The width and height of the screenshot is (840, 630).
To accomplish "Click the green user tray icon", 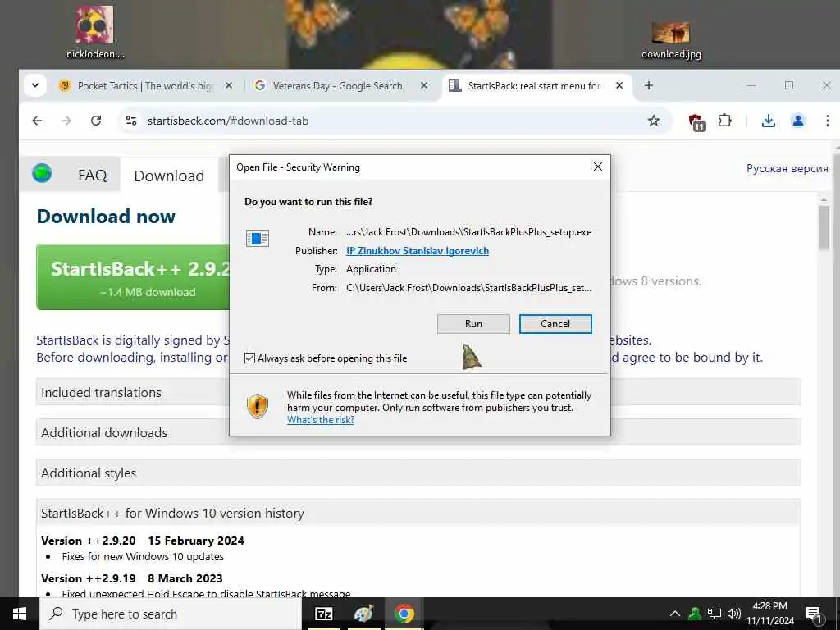I will [695, 614].
